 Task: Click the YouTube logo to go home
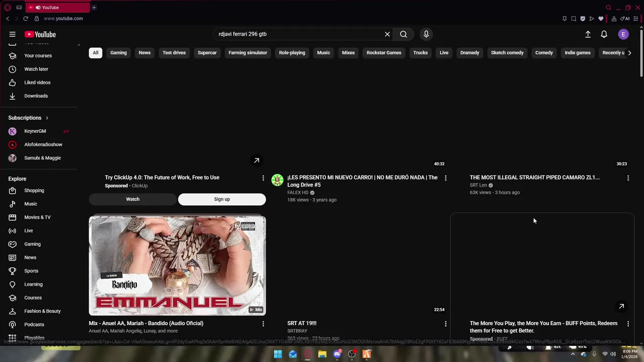pyautogui.click(x=40, y=34)
